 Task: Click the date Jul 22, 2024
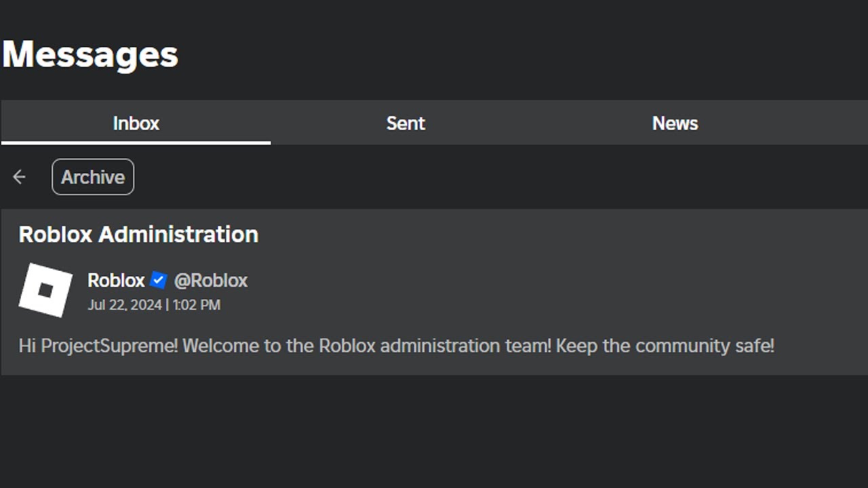124,305
